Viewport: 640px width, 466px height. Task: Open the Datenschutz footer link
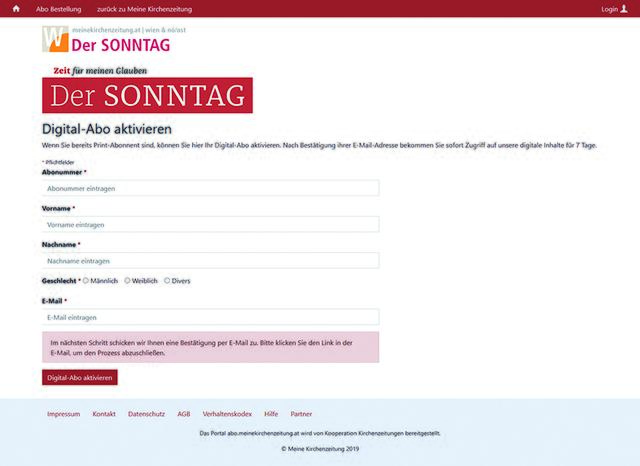(x=146, y=414)
